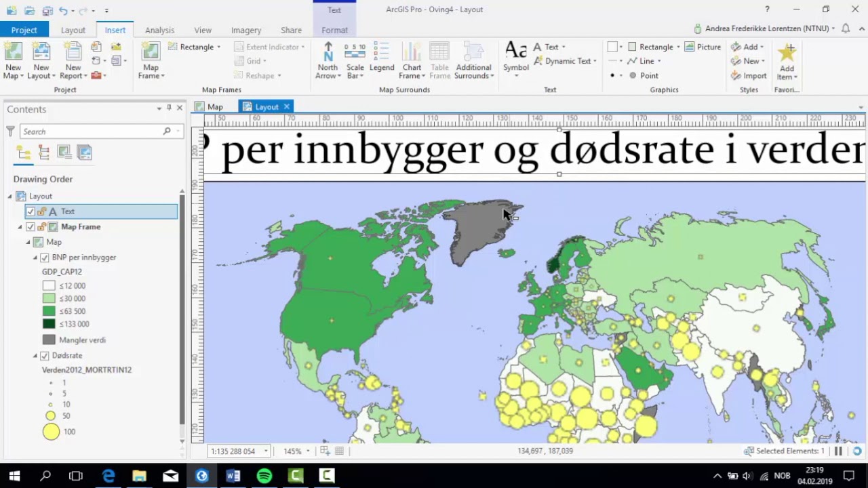The image size is (868, 488).
Task: Click the Text insert button
Action: pos(550,47)
